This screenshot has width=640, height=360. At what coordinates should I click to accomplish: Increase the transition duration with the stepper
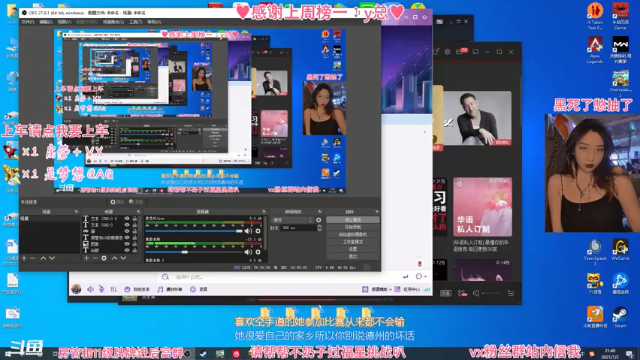319,226
